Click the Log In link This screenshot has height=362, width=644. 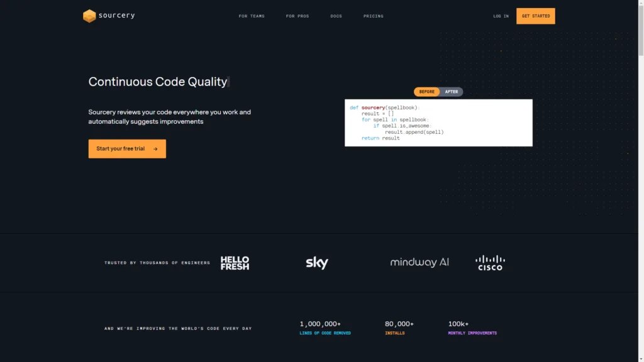coord(501,16)
